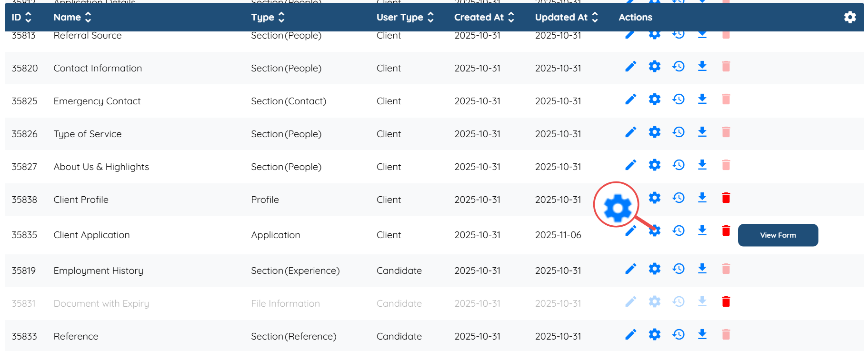Screen dimensions: 868x351
Task: Delete the Client Profile form
Action: 726,198
